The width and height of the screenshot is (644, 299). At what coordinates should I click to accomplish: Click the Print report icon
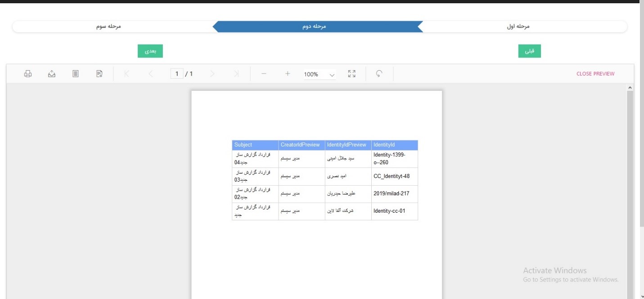click(x=28, y=74)
